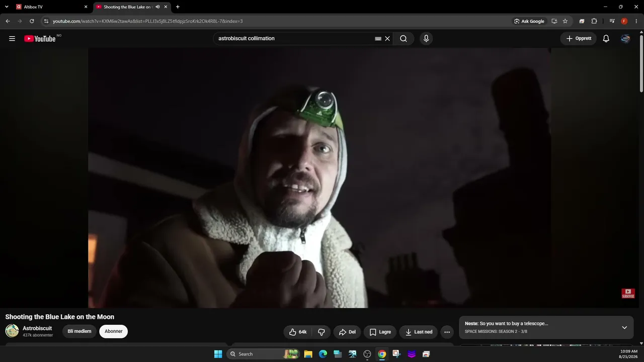The height and width of the screenshot is (362, 644).
Task: Open a new browser tab
Action: (178, 7)
